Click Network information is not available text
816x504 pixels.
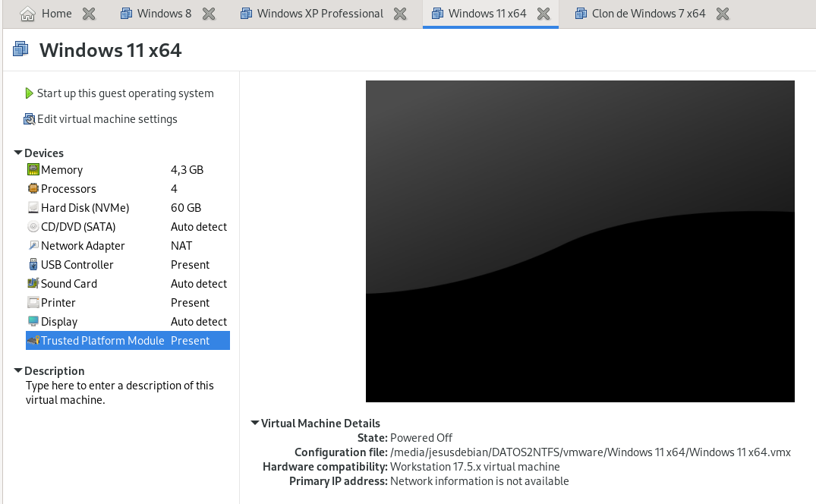pos(479,481)
